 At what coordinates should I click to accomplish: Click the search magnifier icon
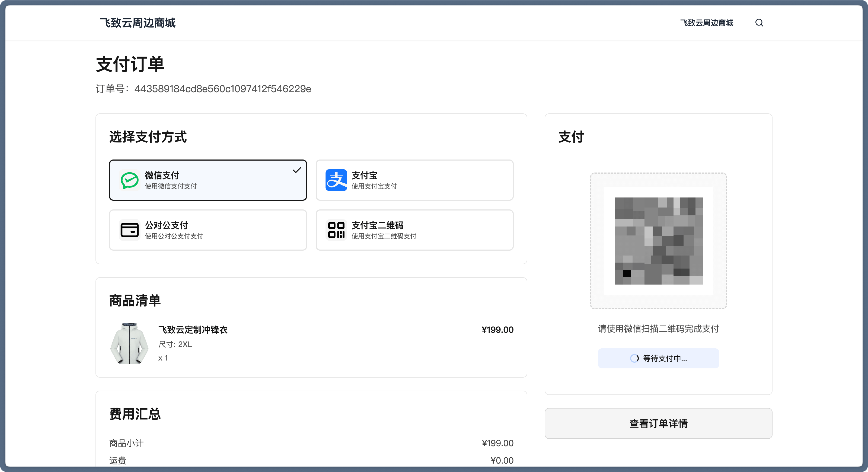coord(759,23)
